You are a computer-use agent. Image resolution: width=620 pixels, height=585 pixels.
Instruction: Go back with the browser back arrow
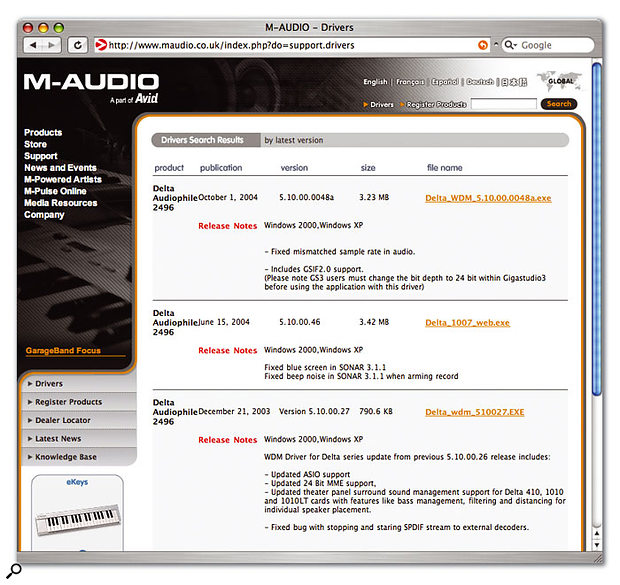tap(33, 45)
